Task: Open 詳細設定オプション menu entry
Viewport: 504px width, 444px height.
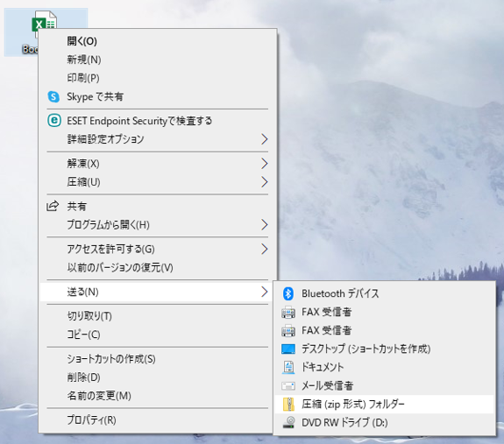Action: point(158,139)
